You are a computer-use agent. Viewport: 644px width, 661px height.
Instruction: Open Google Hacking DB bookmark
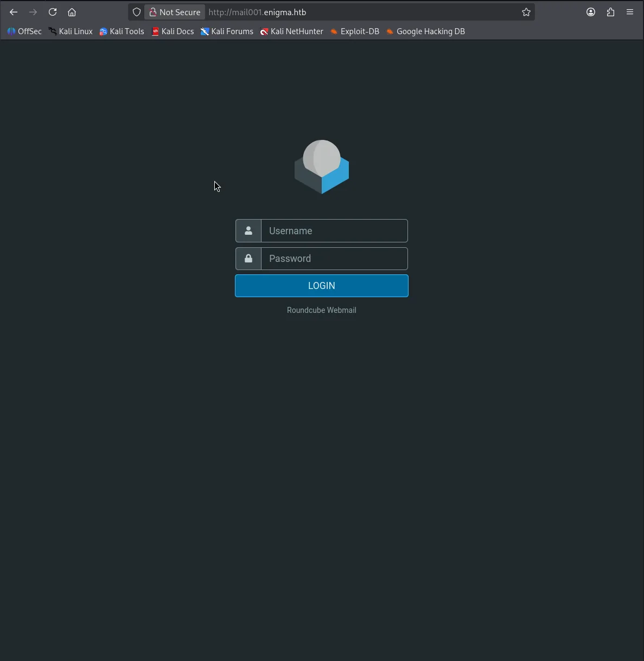425,31
